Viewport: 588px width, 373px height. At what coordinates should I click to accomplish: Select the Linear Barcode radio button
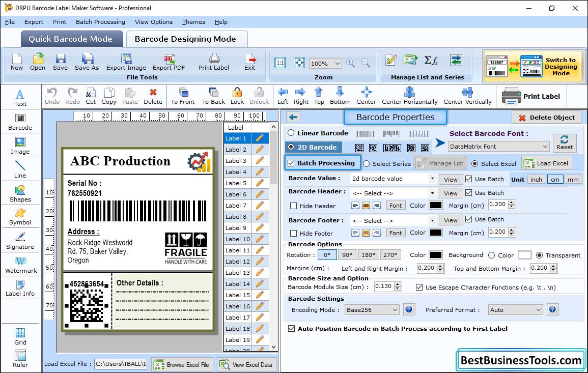coord(291,133)
